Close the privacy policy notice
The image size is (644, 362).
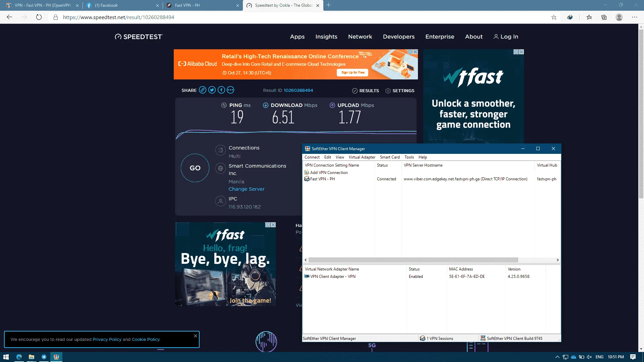point(196,336)
